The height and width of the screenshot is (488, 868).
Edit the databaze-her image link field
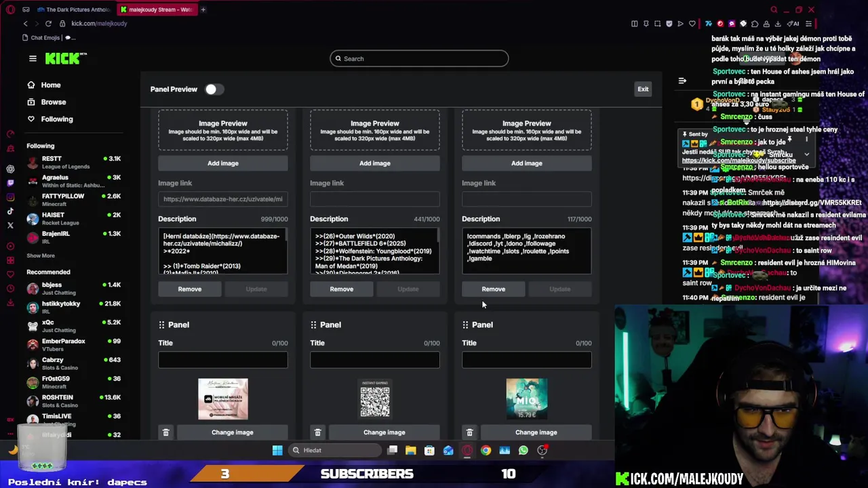click(223, 199)
